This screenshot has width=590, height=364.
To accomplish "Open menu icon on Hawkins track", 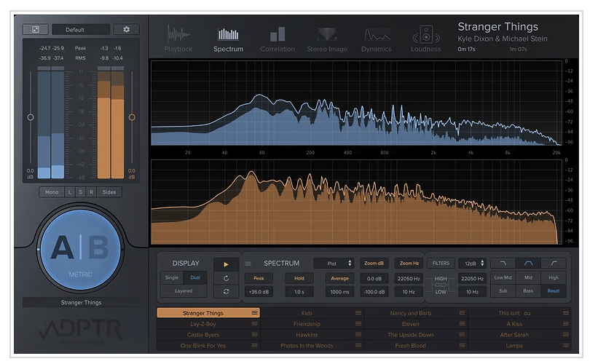I will (358, 335).
